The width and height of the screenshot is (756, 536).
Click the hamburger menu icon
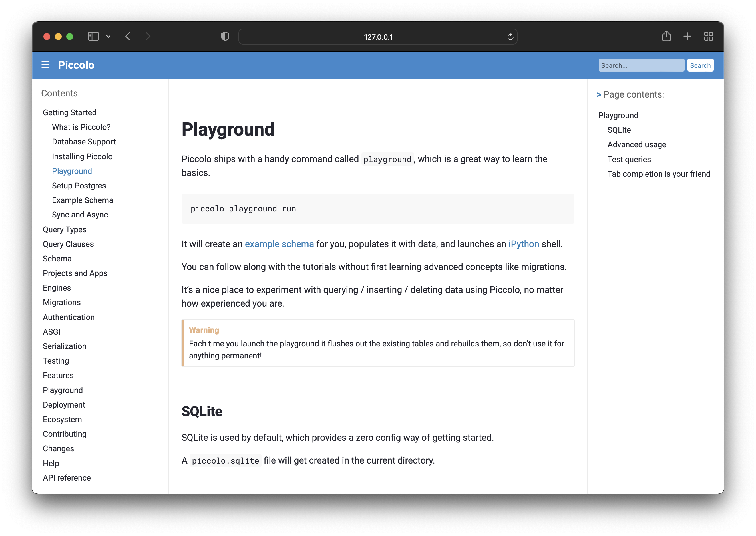pyautogui.click(x=46, y=65)
